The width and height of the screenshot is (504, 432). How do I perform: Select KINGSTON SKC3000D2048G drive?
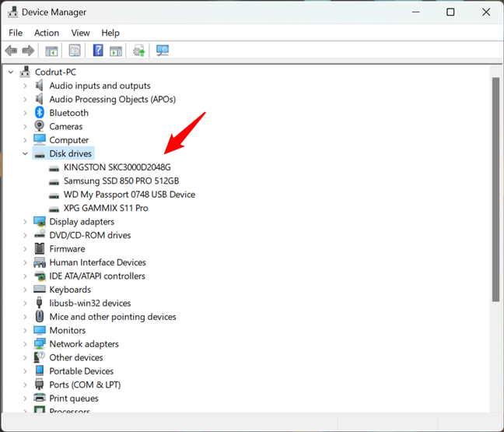(117, 167)
